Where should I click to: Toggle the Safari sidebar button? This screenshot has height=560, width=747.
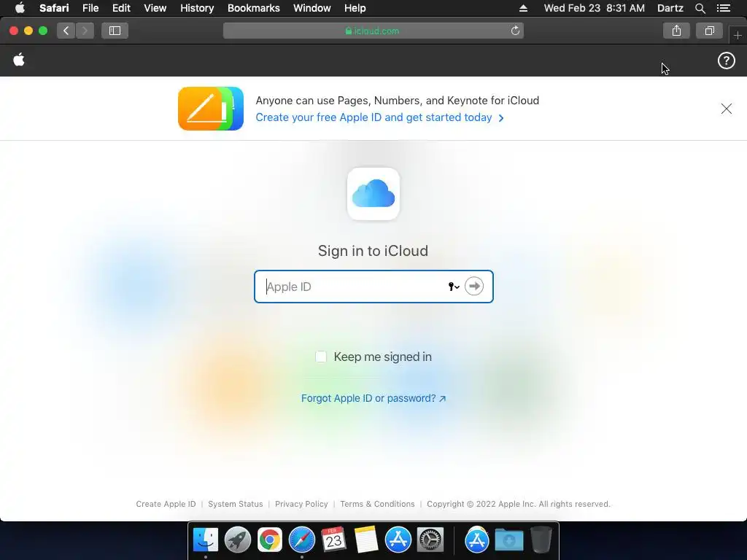115,31
